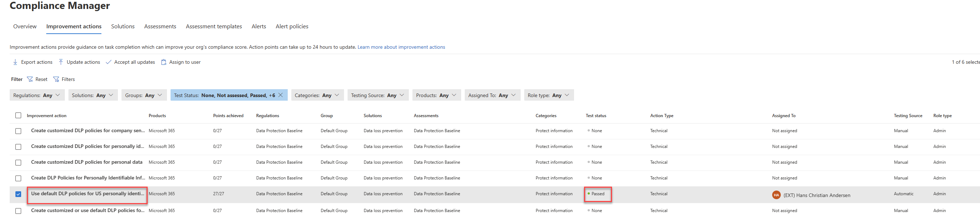
Task: Expand the Regulations filter dropdown
Action: [x=37, y=95]
